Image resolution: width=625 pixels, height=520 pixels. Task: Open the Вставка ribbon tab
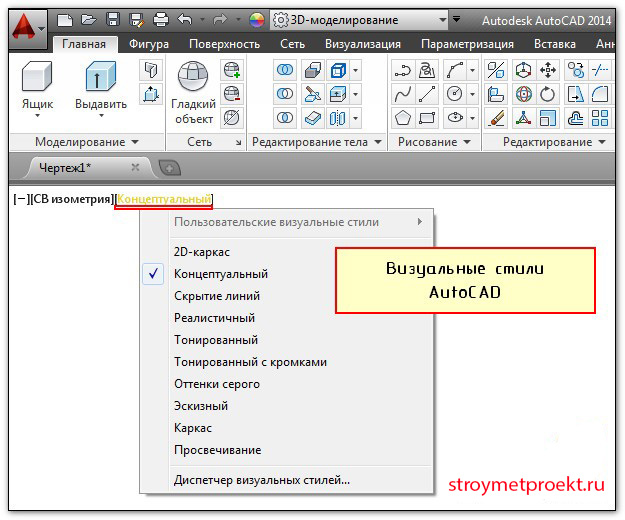[x=555, y=44]
